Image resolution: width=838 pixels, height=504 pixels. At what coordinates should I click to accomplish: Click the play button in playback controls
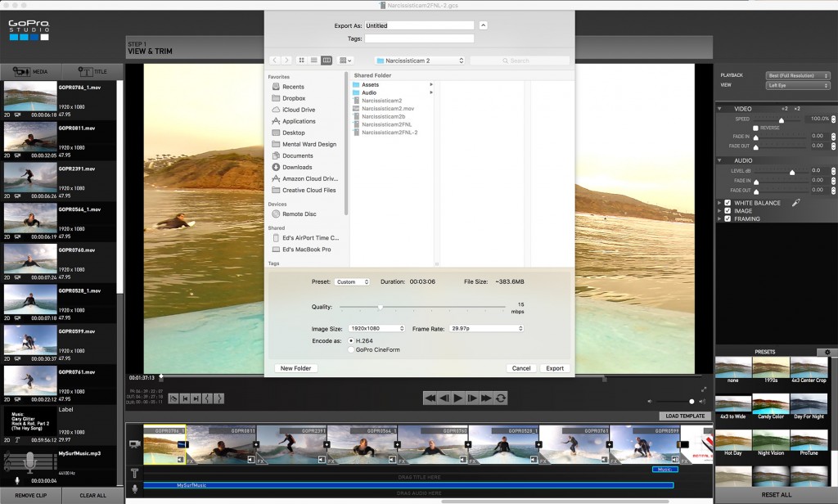(458, 398)
